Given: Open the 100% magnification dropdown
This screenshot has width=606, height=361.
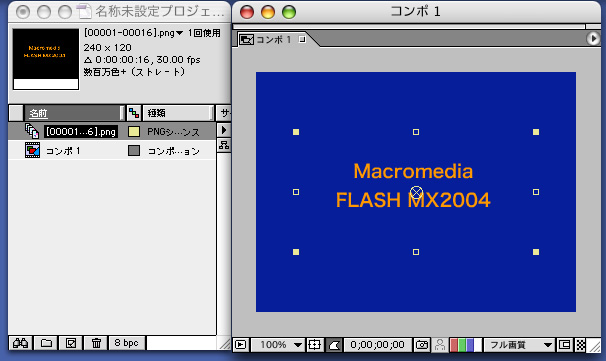Looking at the screenshot, I should [278, 345].
